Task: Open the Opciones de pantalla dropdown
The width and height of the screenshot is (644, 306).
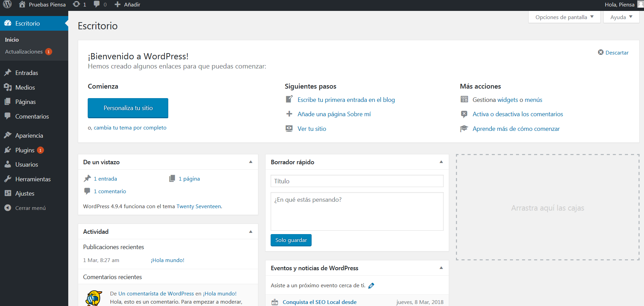Action: point(564,17)
